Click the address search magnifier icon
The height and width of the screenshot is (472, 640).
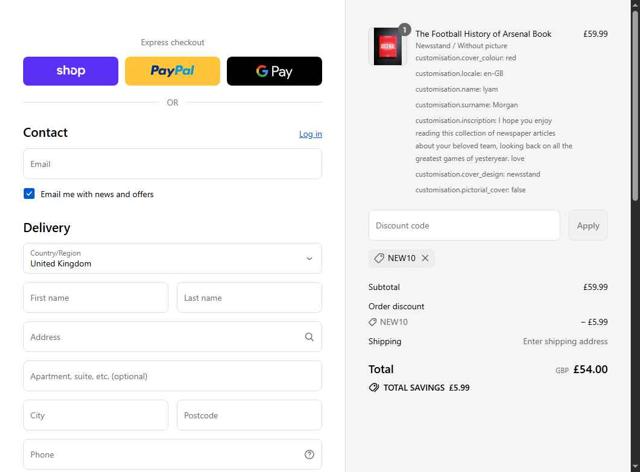[309, 337]
